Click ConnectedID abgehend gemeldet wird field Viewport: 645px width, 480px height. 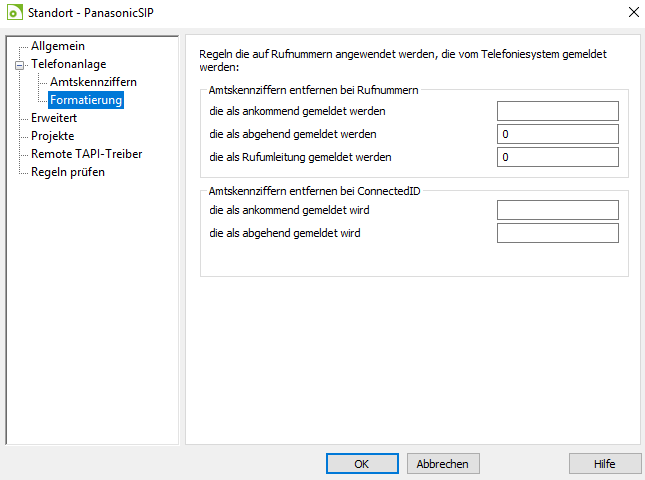pos(557,233)
